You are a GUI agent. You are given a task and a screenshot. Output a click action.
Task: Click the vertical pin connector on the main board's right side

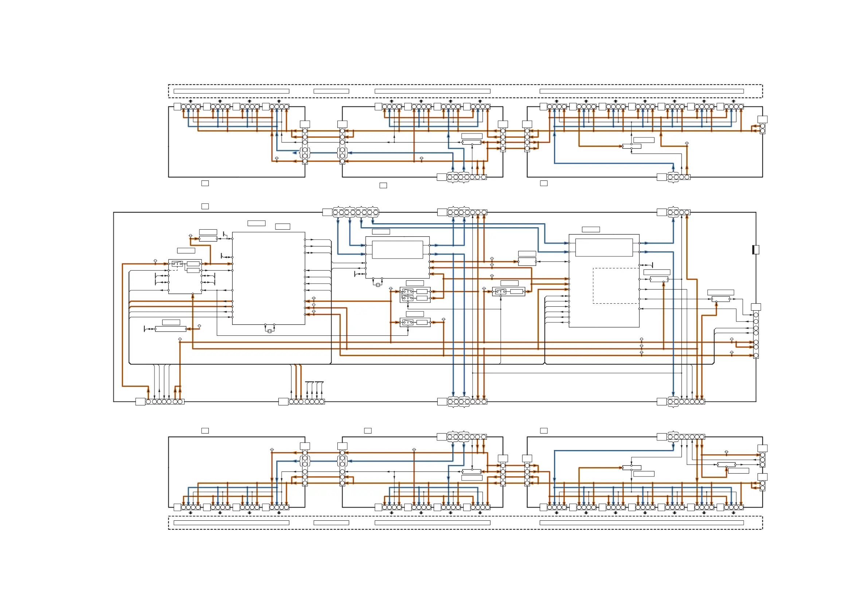756,335
